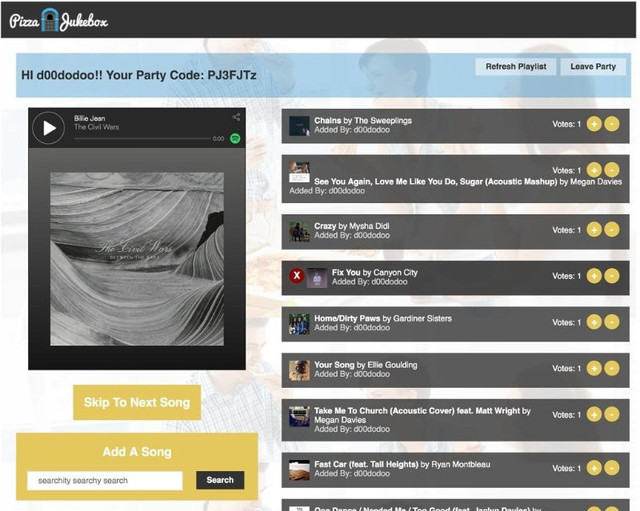Click the party code text PJ3FJTz
The height and width of the screenshot is (511, 640).
[x=232, y=75]
